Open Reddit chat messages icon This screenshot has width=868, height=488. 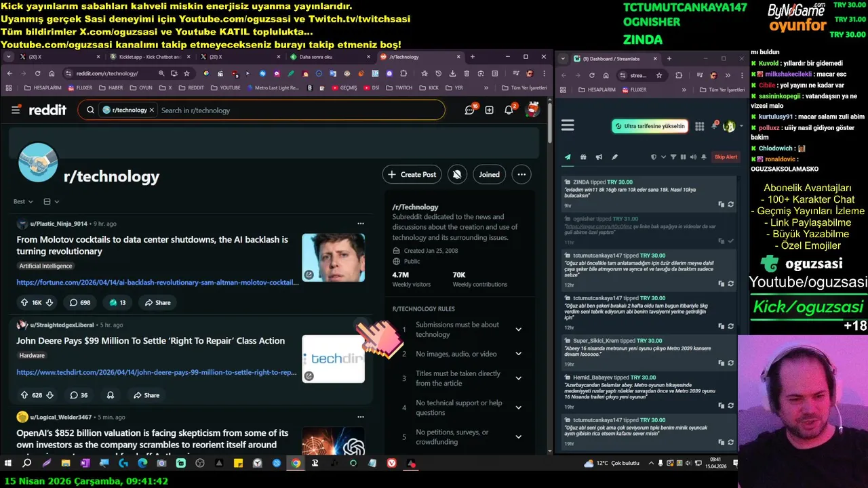[x=470, y=110]
